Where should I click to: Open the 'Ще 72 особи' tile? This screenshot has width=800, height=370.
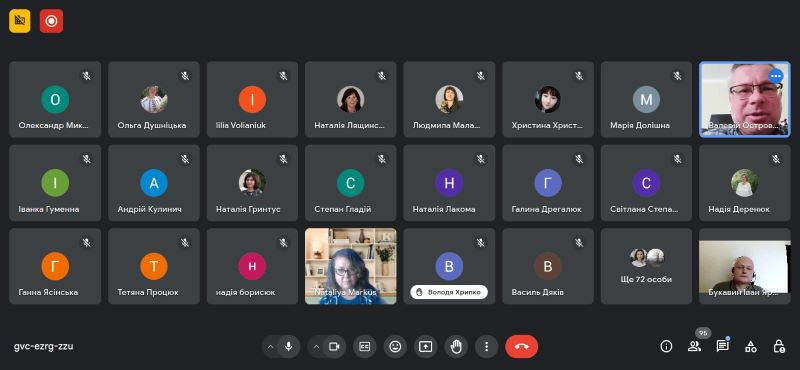click(646, 266)
